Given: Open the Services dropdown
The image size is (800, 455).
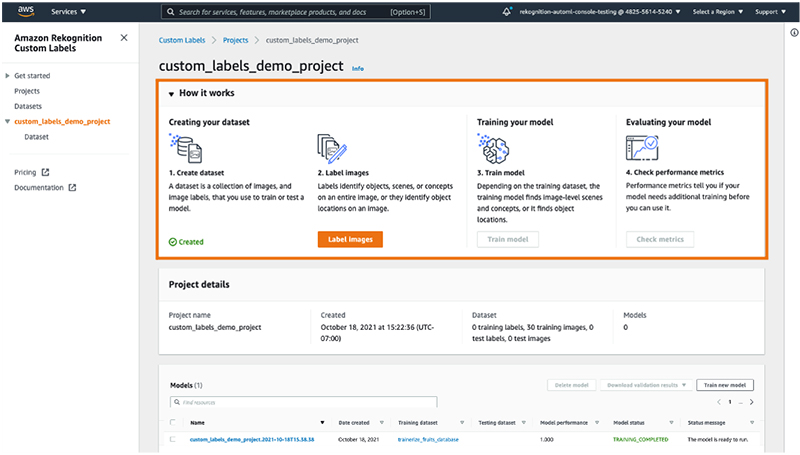Looking at the screenshot, I should 68,11.
